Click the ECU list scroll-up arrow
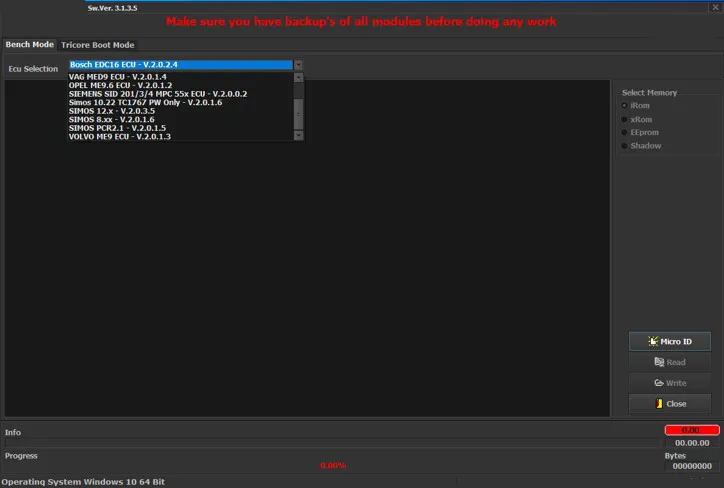Screen dimensions: 724x488 [298, 77]
